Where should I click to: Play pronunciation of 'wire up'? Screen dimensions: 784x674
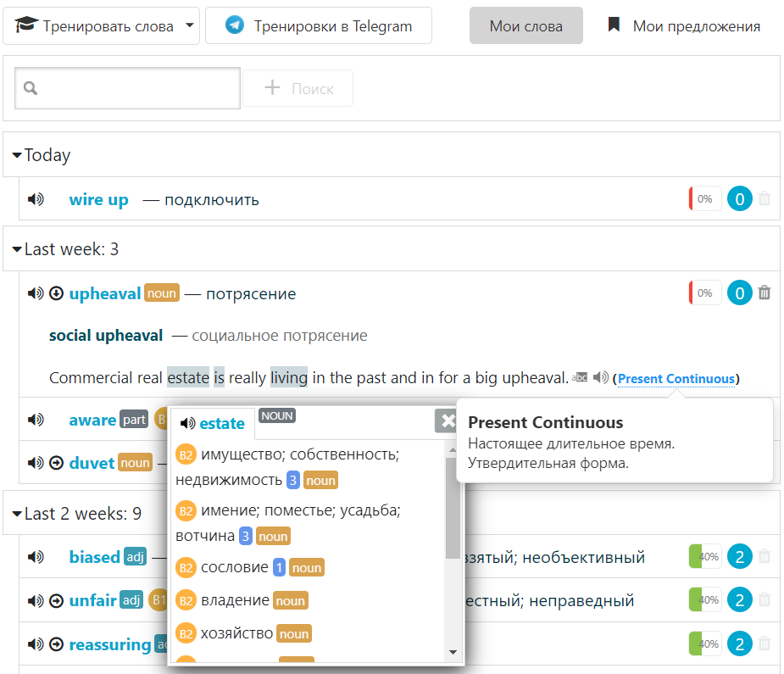click(35, 200)
